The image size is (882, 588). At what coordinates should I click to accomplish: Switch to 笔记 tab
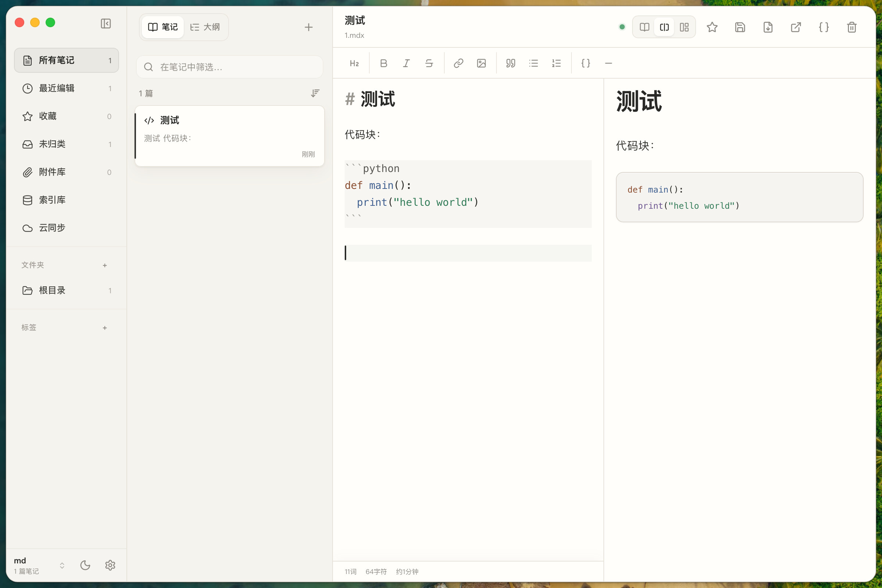click(x=163, y=27)
